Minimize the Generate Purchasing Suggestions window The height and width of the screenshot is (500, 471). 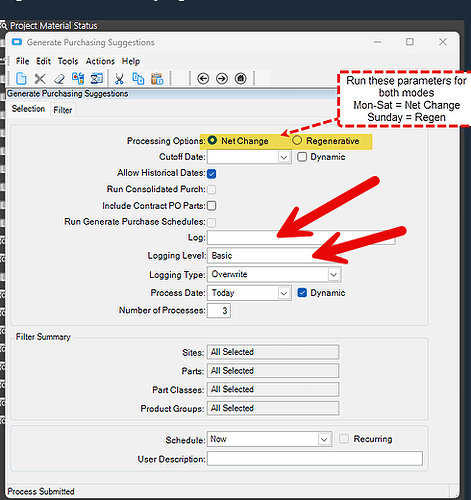coord(377,42)
